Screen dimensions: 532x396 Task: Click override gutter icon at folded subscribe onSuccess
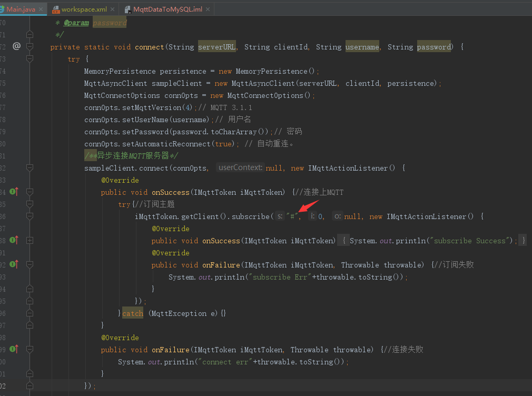(14, 240)
